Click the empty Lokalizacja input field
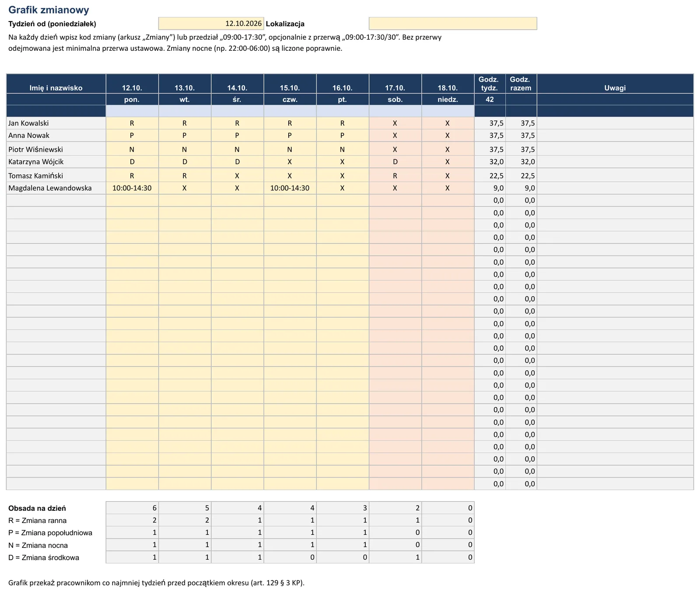Viewport: 700px width, 593px height. [453, 24]
